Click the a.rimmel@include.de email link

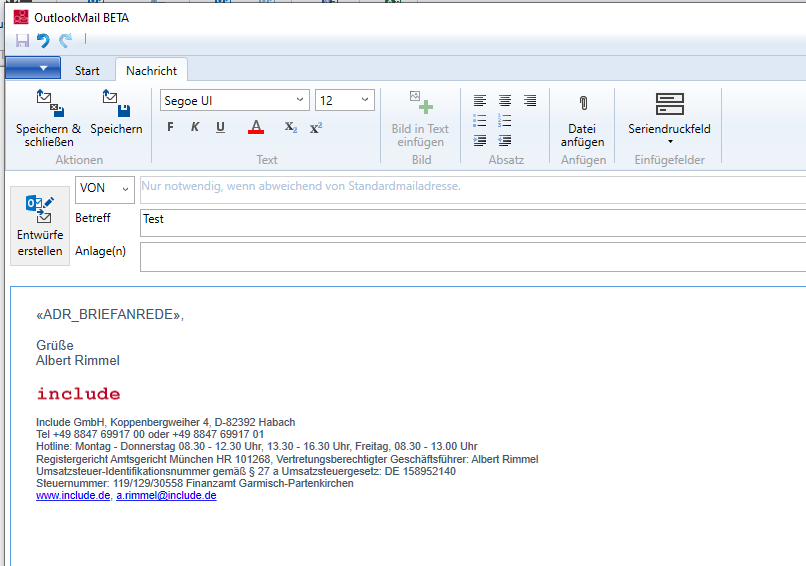[x=166, y=496]
